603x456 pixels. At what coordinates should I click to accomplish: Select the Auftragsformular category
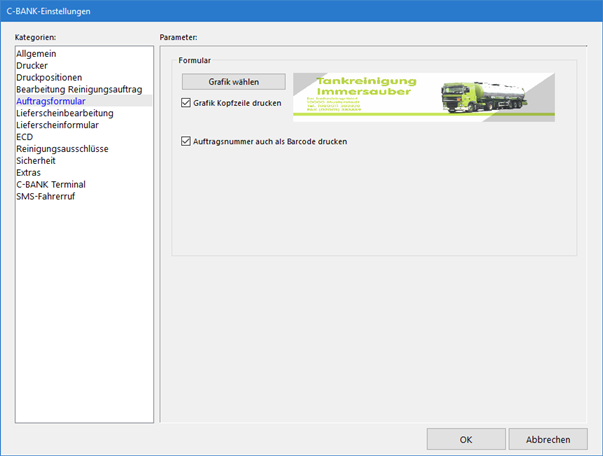[x=51, y=101]
